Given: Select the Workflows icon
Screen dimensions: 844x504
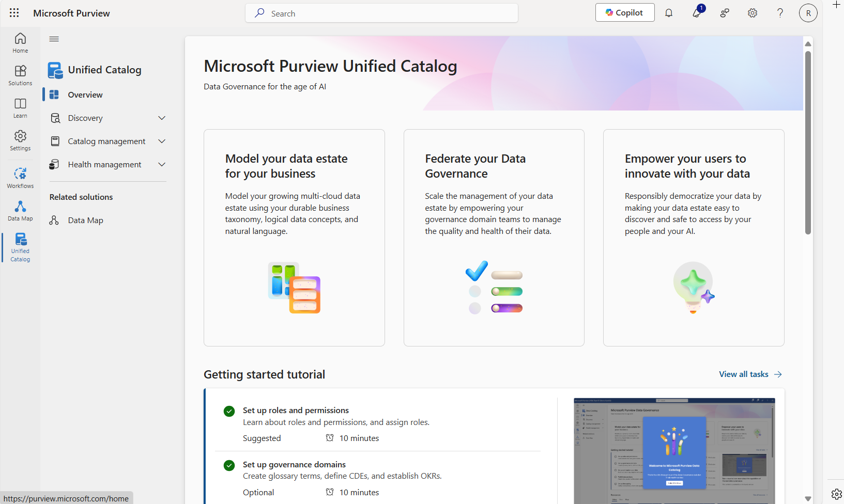Looking at the screenshot, I should 20,177.
